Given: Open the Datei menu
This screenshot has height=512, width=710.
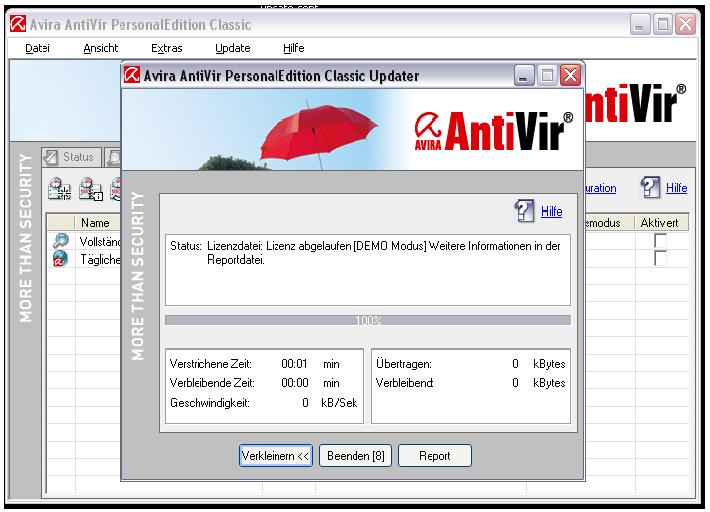Looking at the screenshot, I should click(x=37, y=48).
